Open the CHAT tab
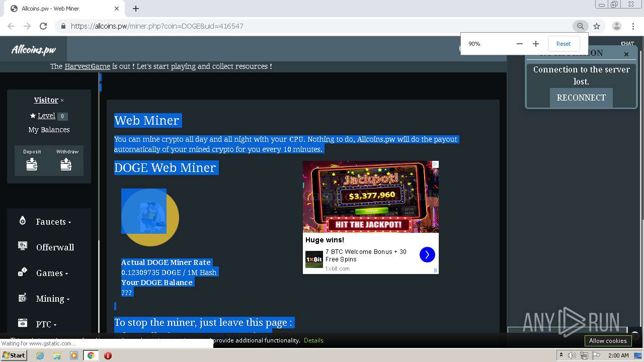644x362 pixels. click(627, 44)
